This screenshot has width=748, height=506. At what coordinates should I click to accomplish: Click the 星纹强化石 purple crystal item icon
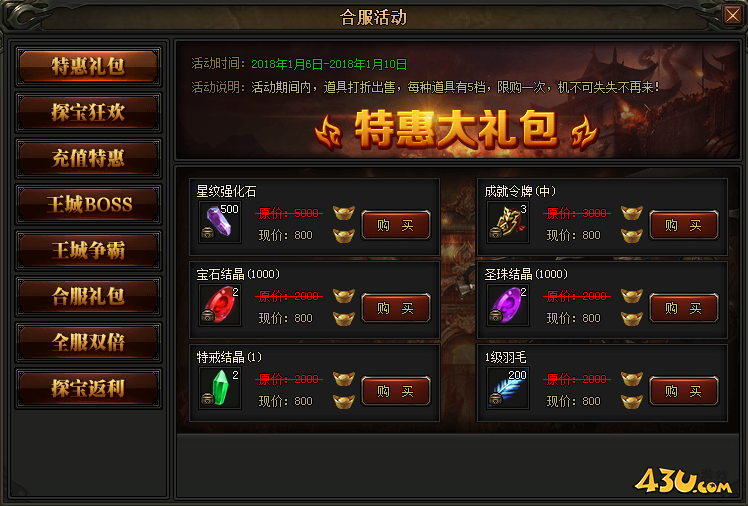pos(220,222)
